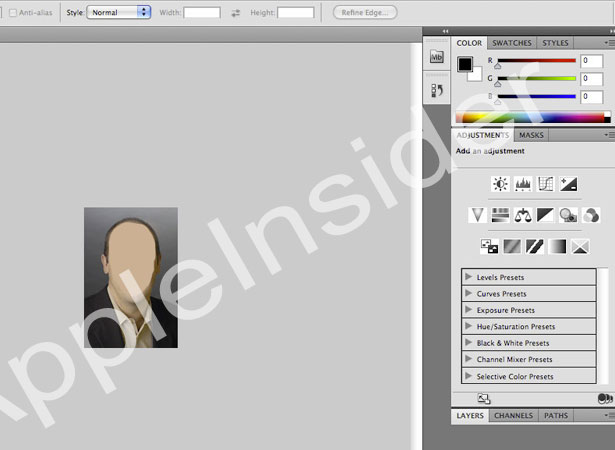This screenshot has height=450, width=615.
Task: Click the portrait image on canvas
Action: click(x=131, y=277)
